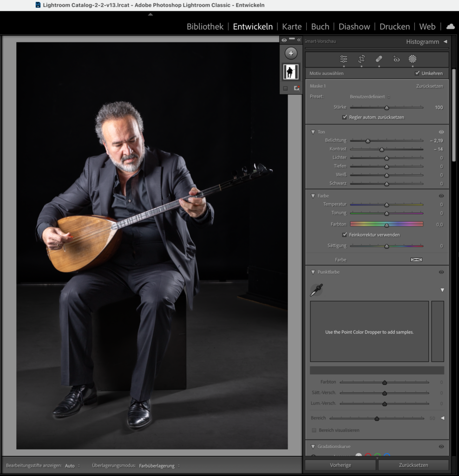
Task: Click the Lightroom Classic app icon in title bar
Action: pyautogui.click(x=38, y=5)
